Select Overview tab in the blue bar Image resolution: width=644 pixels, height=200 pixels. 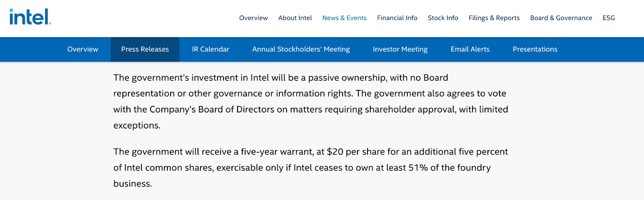click(x=83, y=49)
